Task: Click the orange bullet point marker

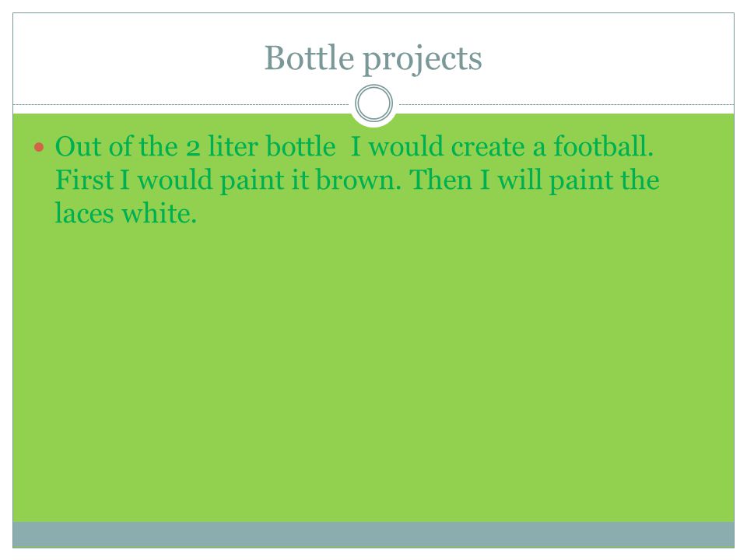Action: coord(39,147)
